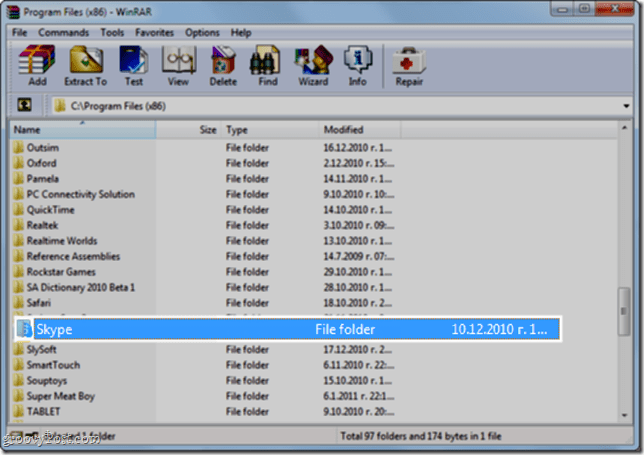This screenshot has width=644, height=455.
Task: Open the Favorites menu
Action: point(154,32)
